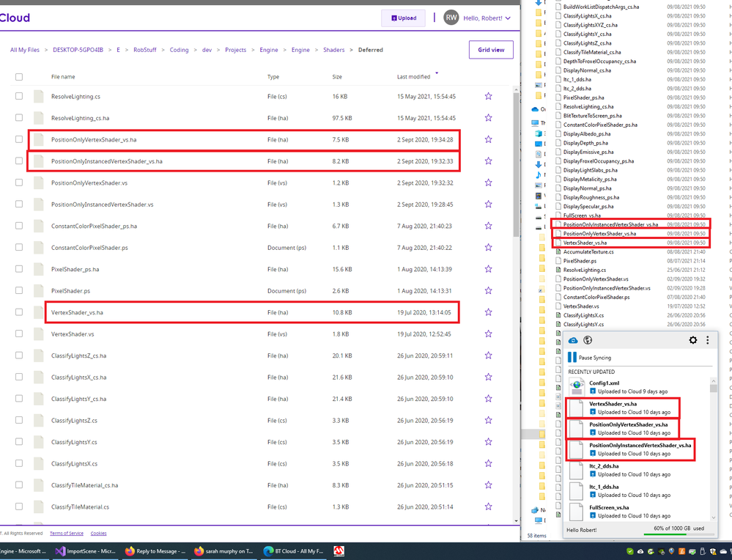This screenshot has width=732, height=560.
Task: Navigate to Shaders in breadcrumb path
Action: [x=333, y=50]
